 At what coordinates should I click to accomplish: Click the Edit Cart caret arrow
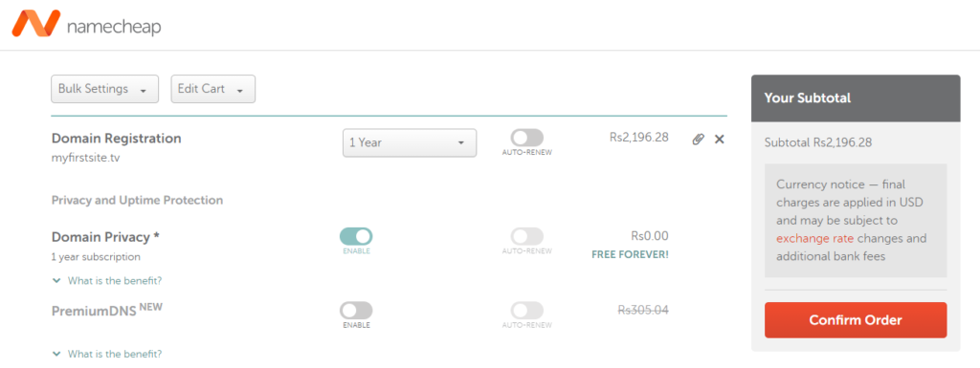tap(239, 91)
